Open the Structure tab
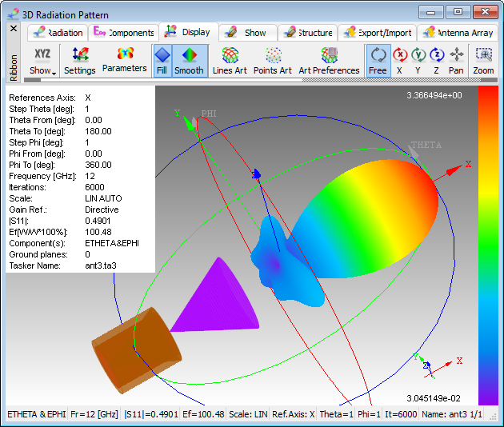Viewport: 504px width, 427px height. pos(308,33)
